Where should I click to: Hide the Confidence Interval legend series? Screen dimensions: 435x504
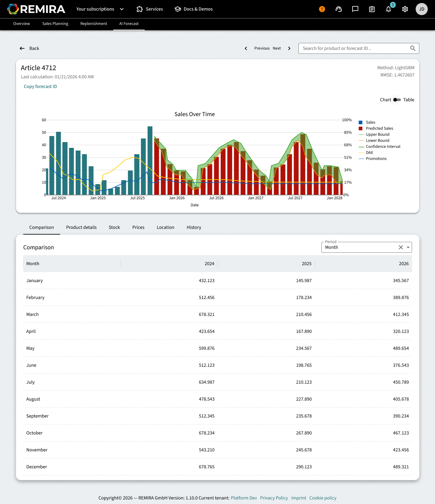pyautogui.click(x=383, y=147)
